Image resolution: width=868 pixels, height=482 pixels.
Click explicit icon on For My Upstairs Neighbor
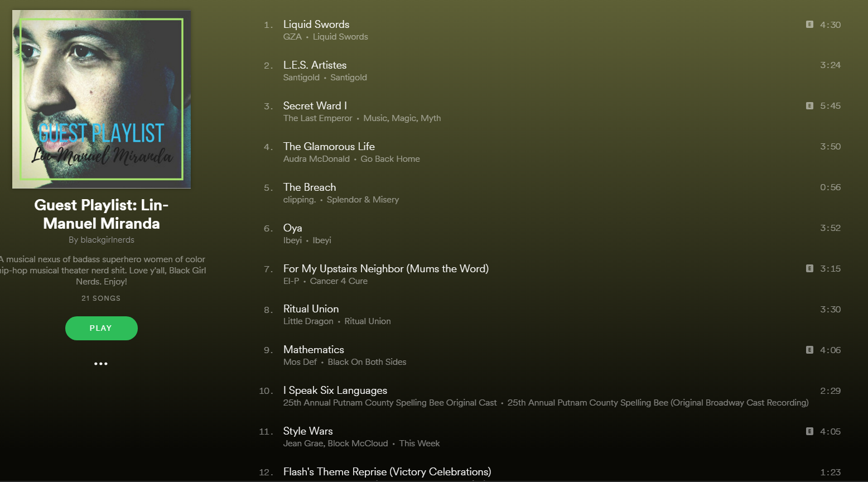tap(809, 269)
